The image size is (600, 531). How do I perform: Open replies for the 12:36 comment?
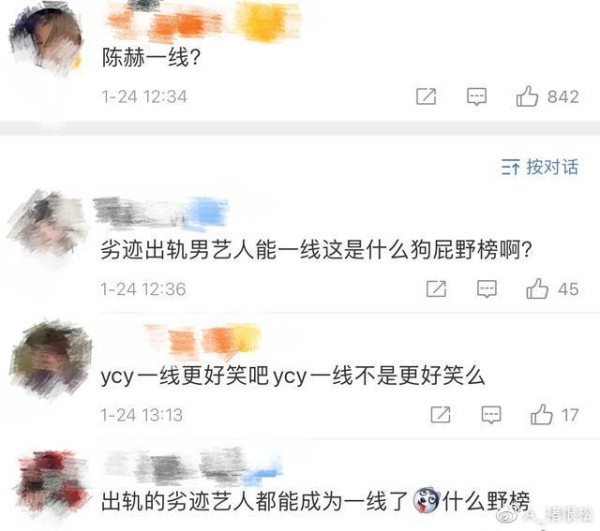pos(487,289)
